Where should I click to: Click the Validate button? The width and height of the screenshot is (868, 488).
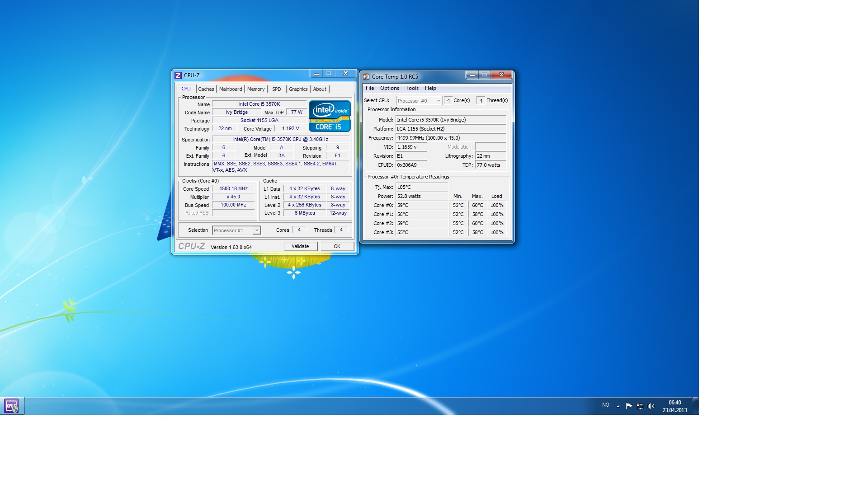coord(301,246)
